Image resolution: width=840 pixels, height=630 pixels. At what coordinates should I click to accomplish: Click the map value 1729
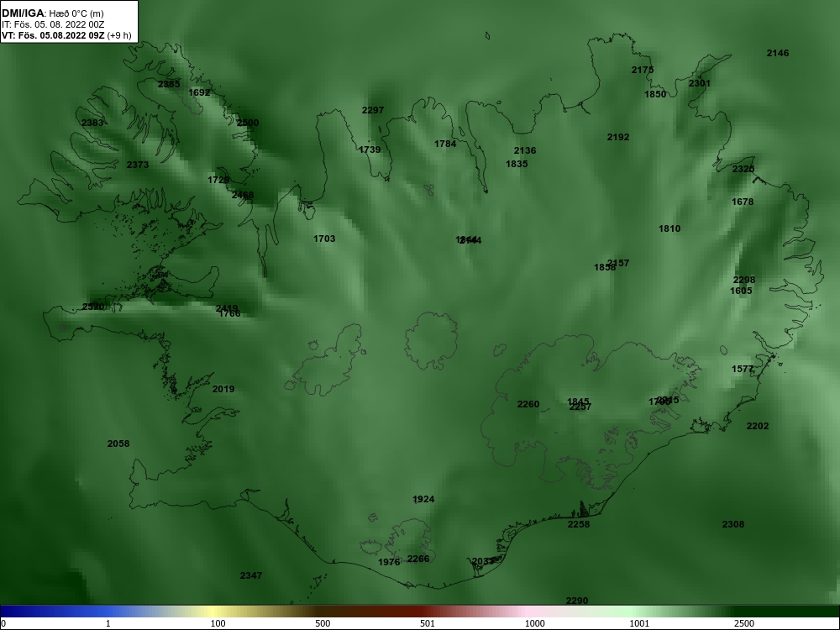218,180
